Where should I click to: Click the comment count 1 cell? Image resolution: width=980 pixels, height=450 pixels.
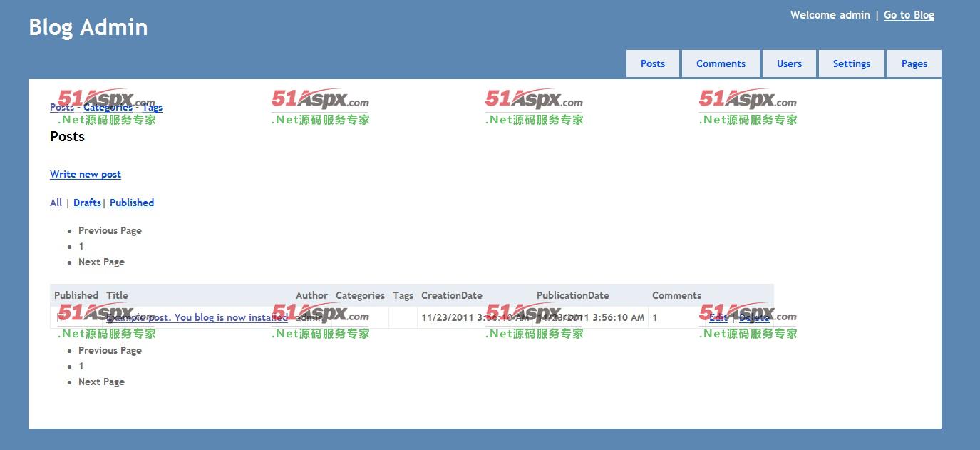tap(655, 317)
